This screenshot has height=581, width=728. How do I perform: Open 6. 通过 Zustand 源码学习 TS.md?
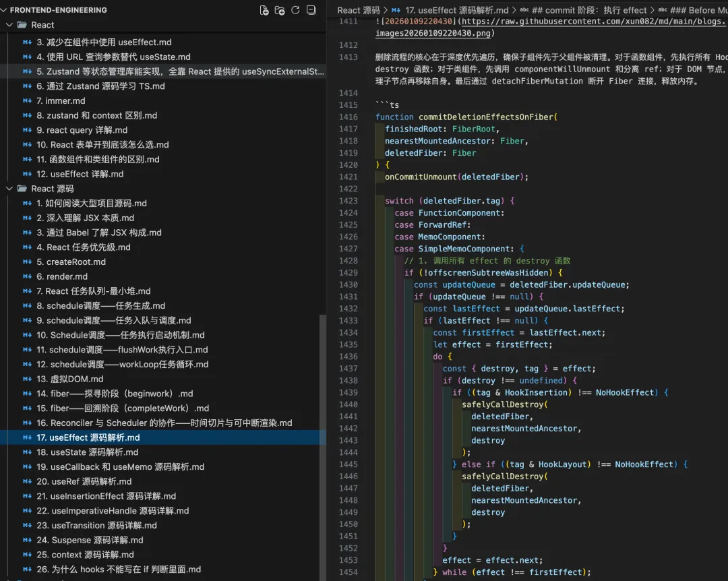163,86
